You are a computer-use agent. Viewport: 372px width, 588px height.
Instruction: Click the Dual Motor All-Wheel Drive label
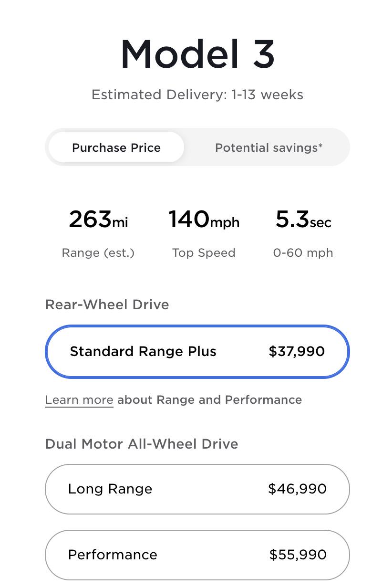[142, 444]
